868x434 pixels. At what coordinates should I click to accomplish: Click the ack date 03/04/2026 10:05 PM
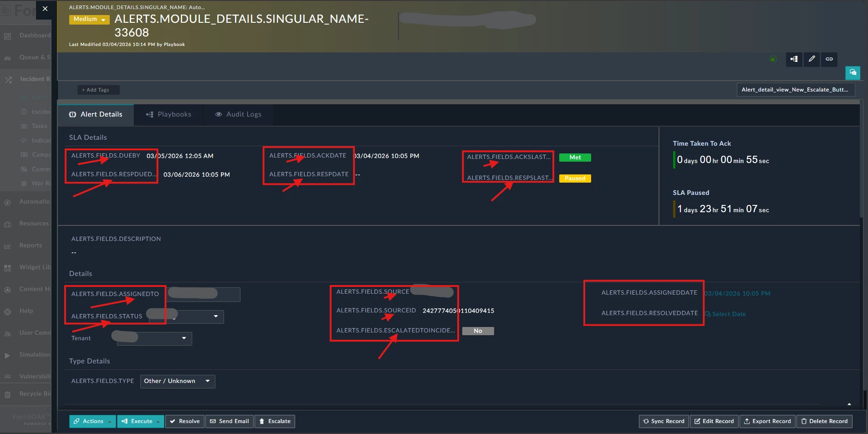pyautogui.click(x=387, y=156)
